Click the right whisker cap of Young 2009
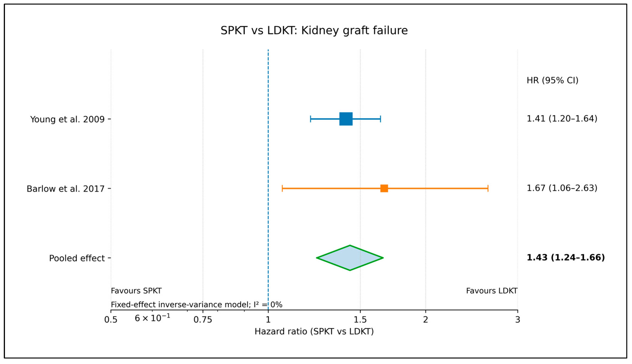632x364 pixels. coord(380,119)
